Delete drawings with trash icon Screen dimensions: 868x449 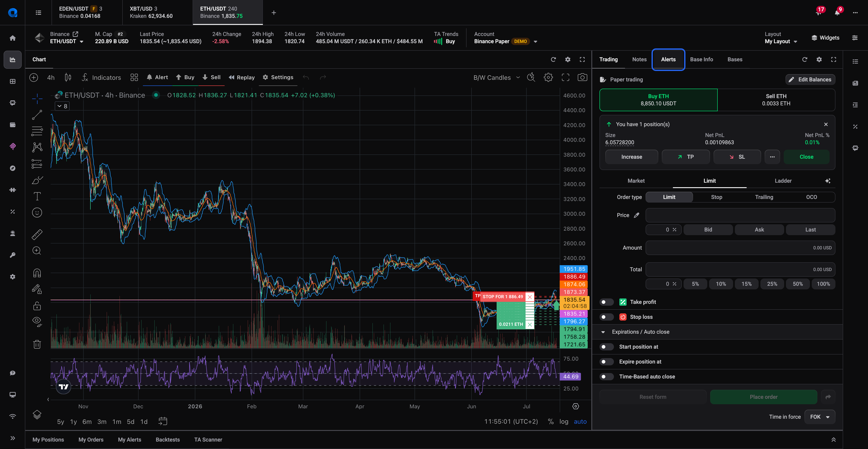tap(37, 344)
